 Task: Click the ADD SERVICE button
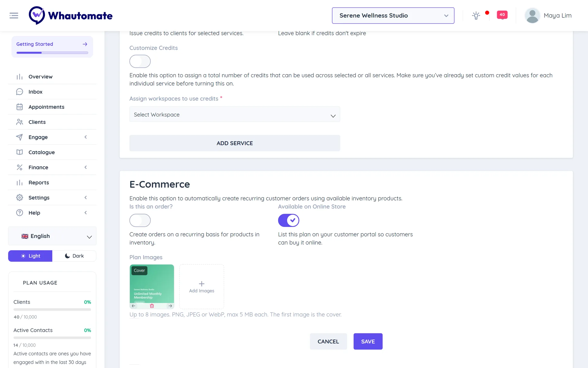tap(235, 143)
